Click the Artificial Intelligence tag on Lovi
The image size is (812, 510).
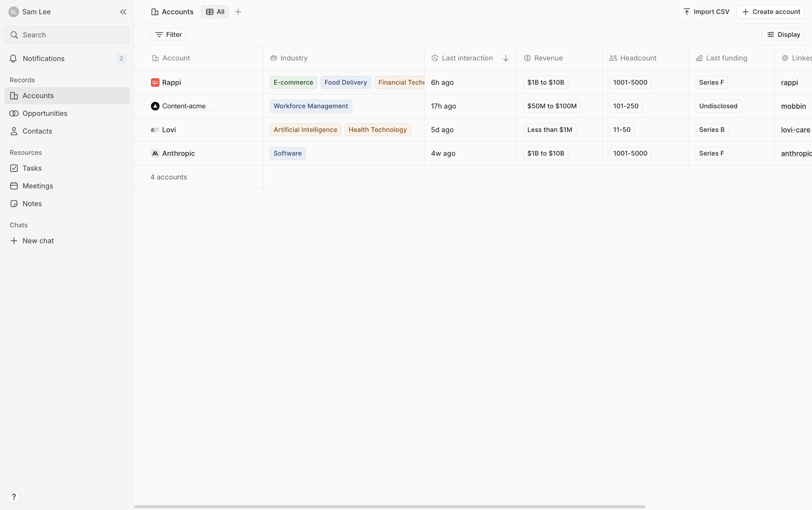point(305,130)
